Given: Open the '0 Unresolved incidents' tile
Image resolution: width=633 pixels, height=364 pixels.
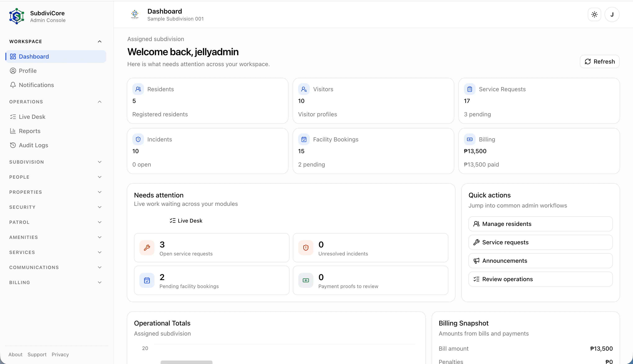Looking at the screenshot, I should coord(370,247).
